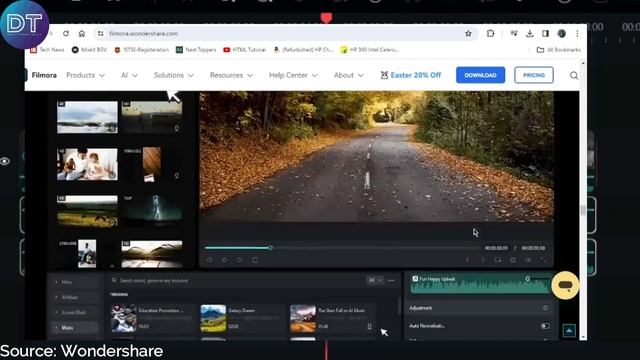Viewport: 640px width, 360px height.
Task: Open site information icon beside the URL
Action: [x=100, y=33]
